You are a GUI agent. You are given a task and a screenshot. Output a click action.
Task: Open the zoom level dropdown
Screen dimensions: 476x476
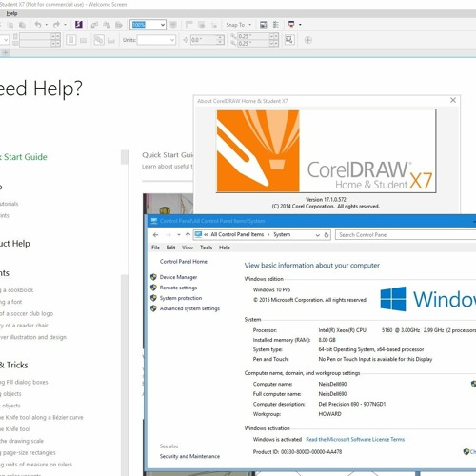(x=163, y=25)
